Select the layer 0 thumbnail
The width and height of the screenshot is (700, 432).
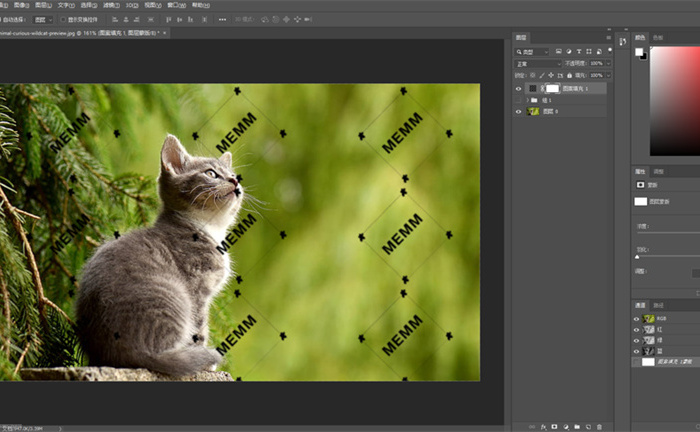click(x=533, y=112)
